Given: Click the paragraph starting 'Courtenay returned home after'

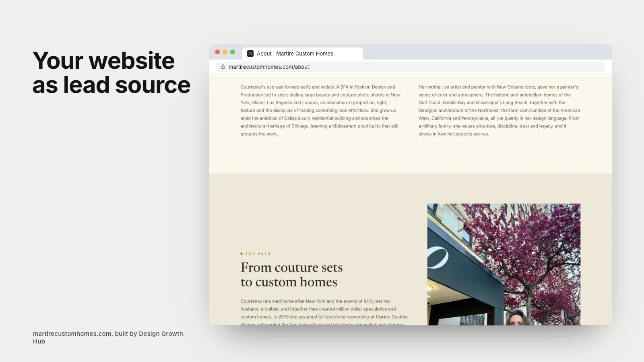Looking at the screenshot, I should point(324,313).
